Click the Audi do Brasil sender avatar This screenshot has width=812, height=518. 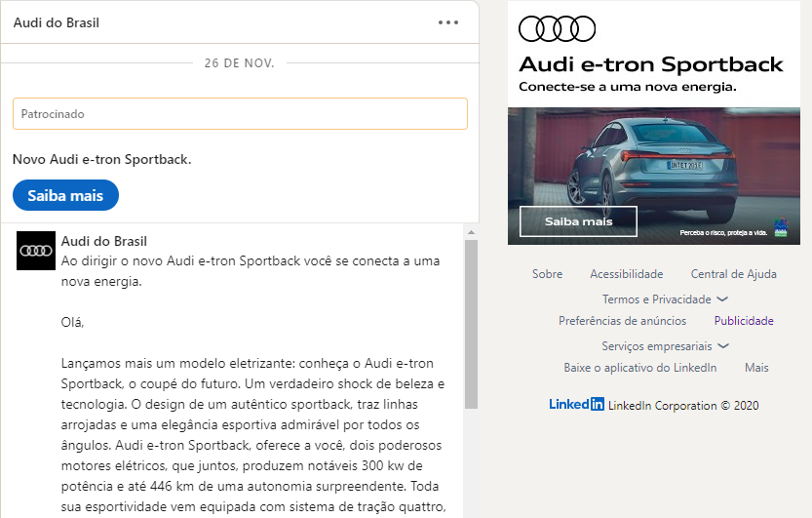tap(36, 251)
